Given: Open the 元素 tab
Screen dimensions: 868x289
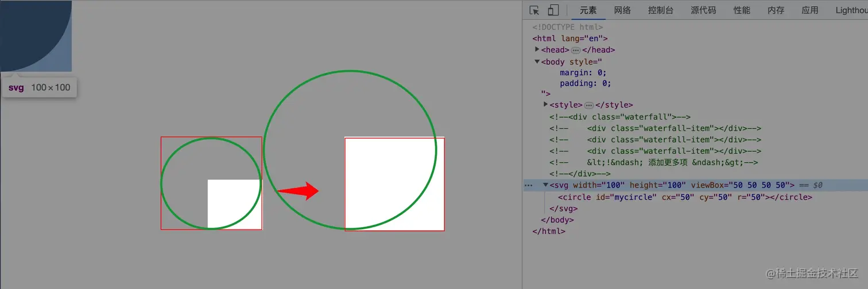Looking at the screenshot, I should click(588, 10).
